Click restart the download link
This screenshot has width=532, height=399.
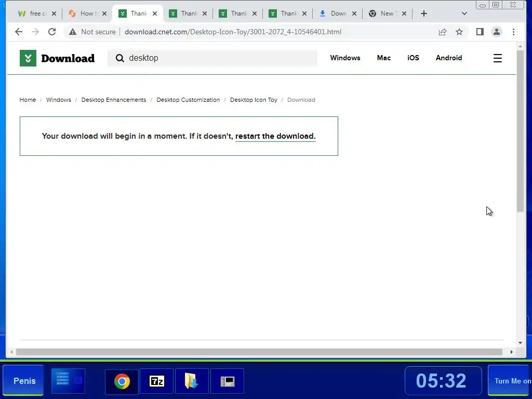pos(275,136)
